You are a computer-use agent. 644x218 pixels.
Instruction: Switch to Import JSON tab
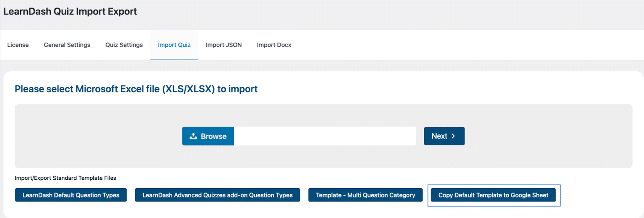tap(223, 45)
